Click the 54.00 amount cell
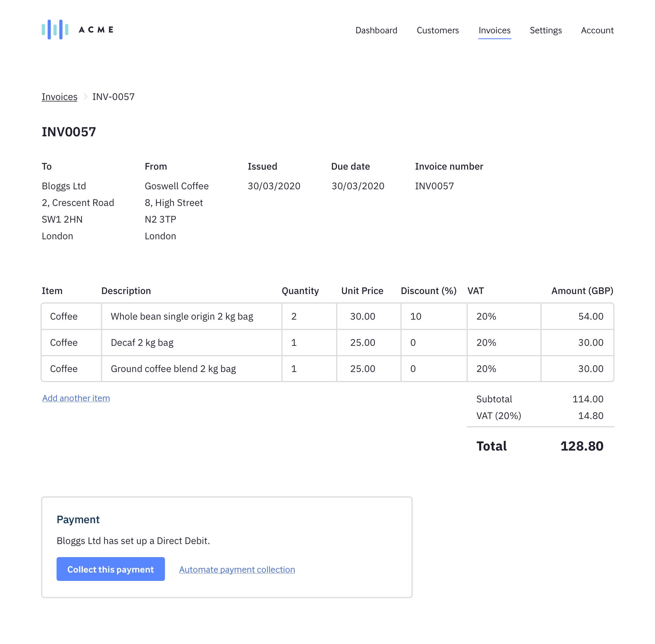655x644 pixels. point(577,316)
